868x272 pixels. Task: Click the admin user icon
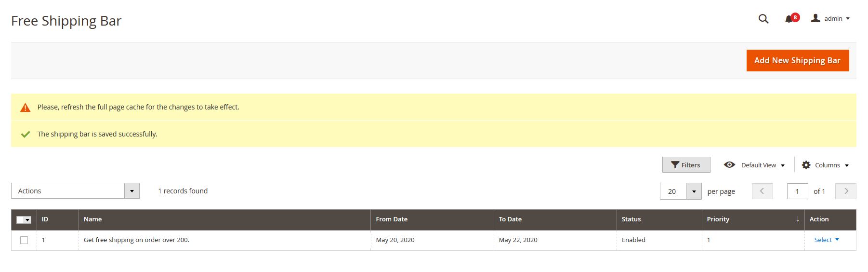pos(815,18)
